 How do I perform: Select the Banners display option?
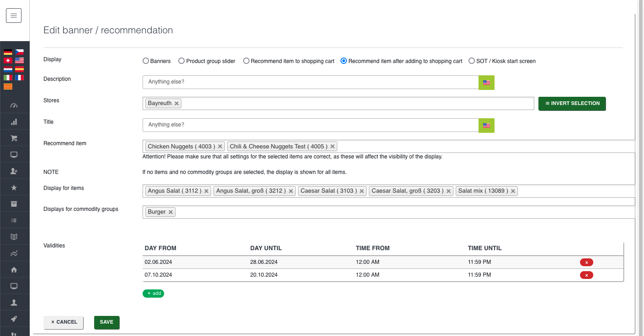click(x=146, y=61)
